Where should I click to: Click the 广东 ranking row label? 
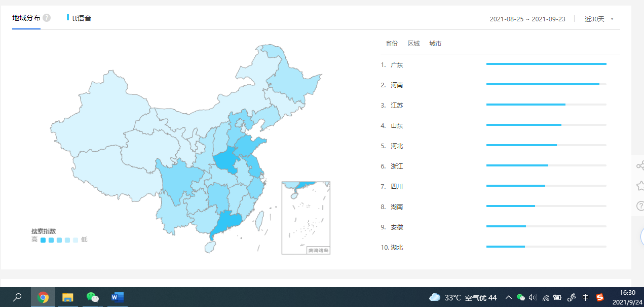[397, 65]
